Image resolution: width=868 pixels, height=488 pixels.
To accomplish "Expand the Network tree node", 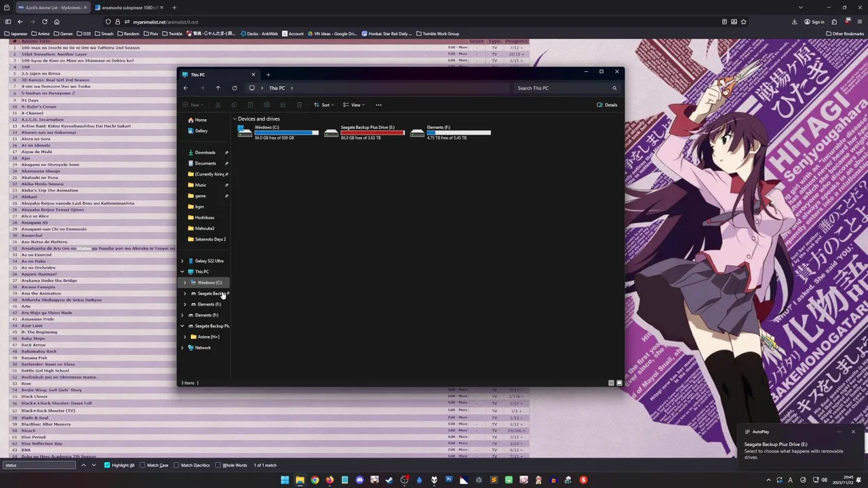I will pyautogui.click(x=182, y=348).
